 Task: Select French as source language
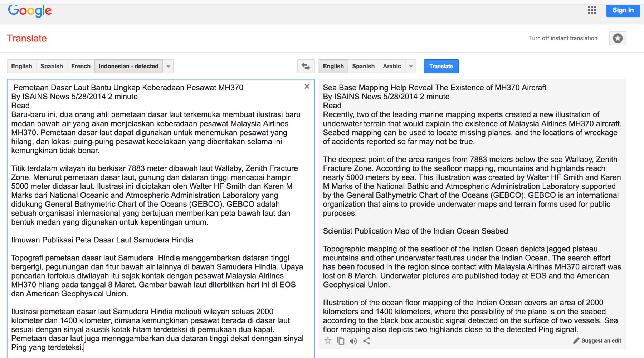pos(81,66)
